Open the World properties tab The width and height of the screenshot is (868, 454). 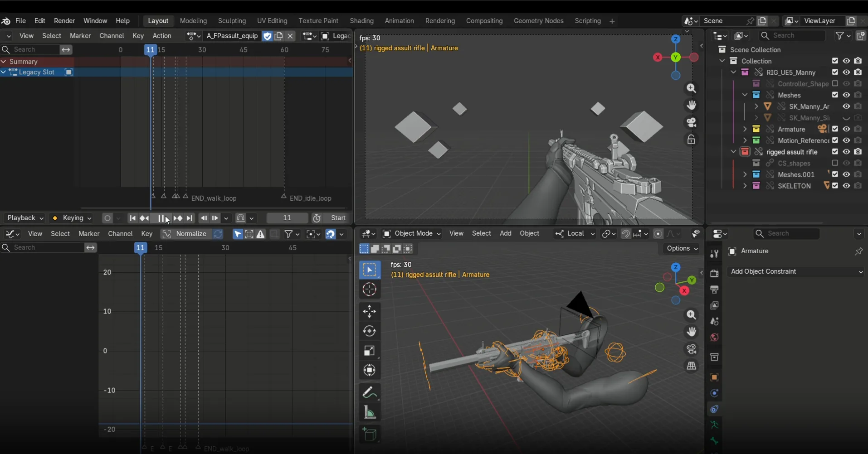(x=714, y=338)
